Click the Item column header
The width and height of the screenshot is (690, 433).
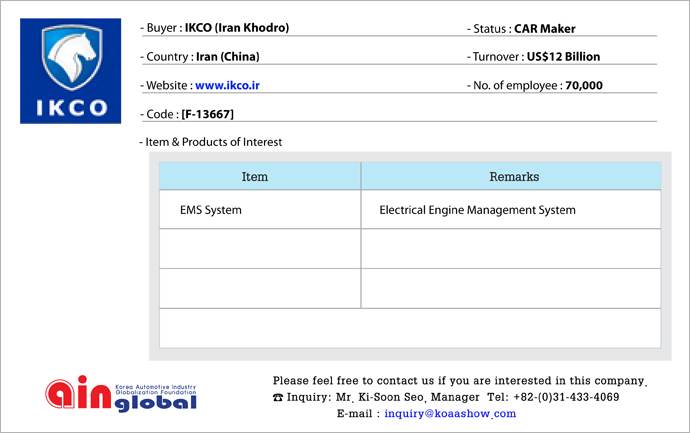260,176
